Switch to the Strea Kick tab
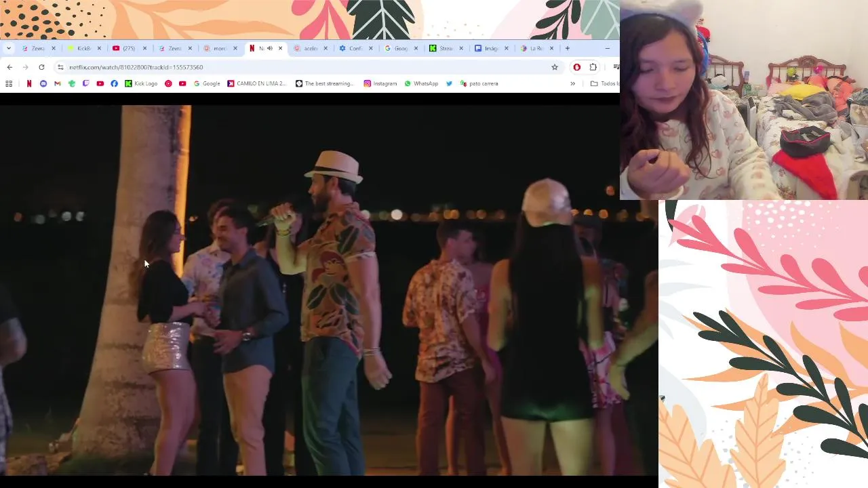868x488 pixels. (x=446, y=48)
